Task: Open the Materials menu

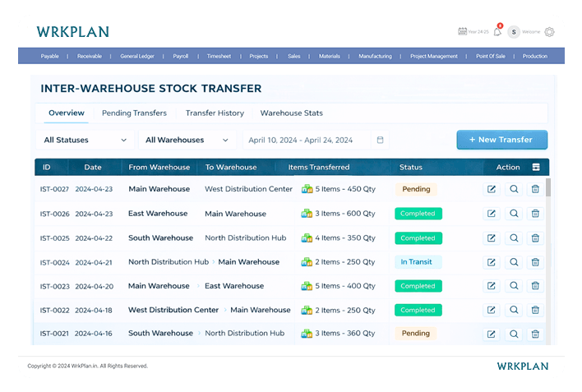Action: [330, 56]
